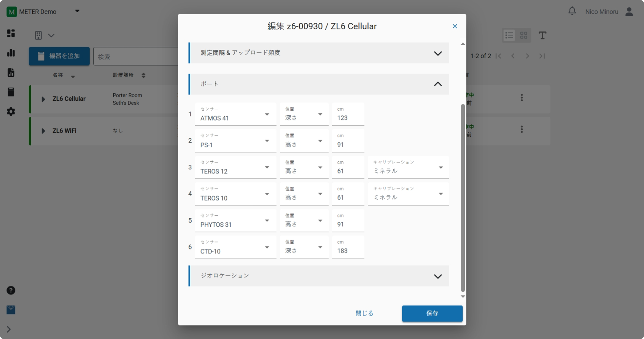Expand the ZL6 WiFi row
This screenshot has height=339, width=644.
click(x=43, y=131)
